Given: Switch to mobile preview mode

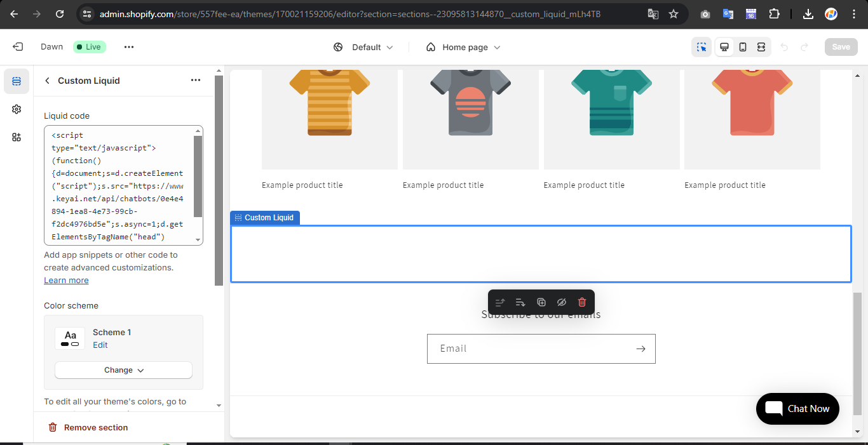Looking at the screenshot, I should (742, 47).
